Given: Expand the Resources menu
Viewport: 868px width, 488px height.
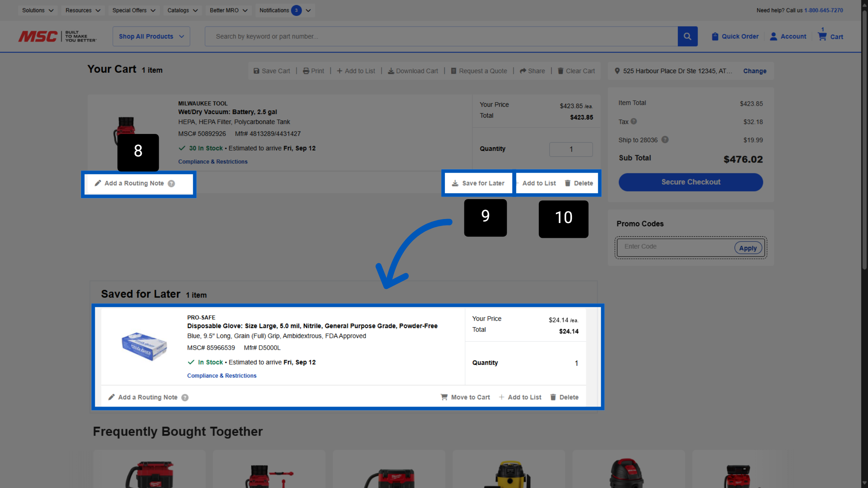Looking at the screenshot, I should pos(83,10).
